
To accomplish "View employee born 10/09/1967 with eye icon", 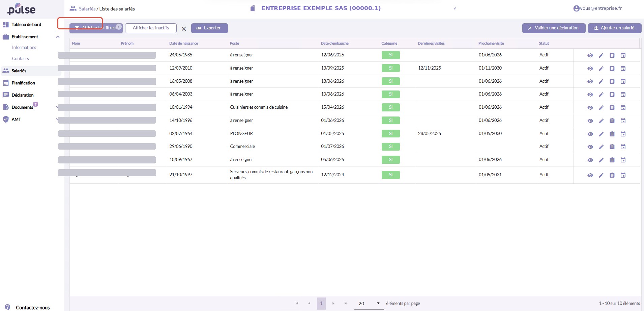I will click(590, 160).
